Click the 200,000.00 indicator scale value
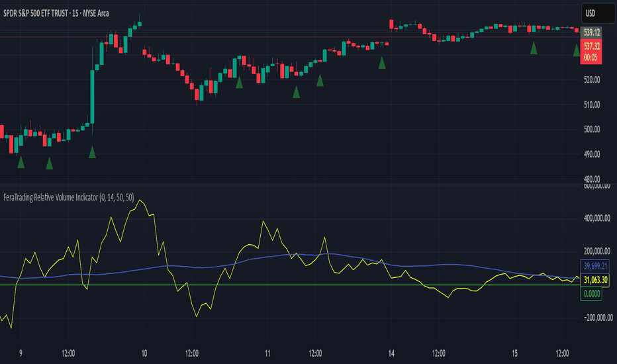This screenshot has width=617, height=364. tap(597, 251)
